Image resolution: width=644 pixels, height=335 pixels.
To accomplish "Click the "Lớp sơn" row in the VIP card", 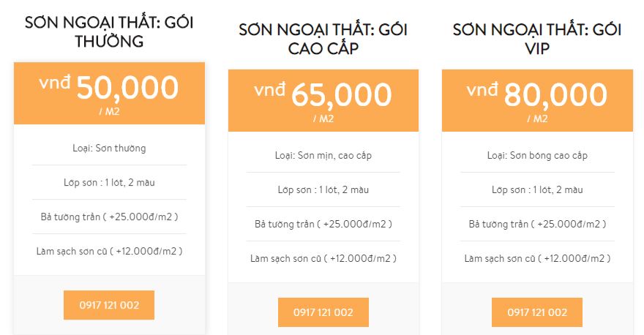I will click(x=537, y=190).
